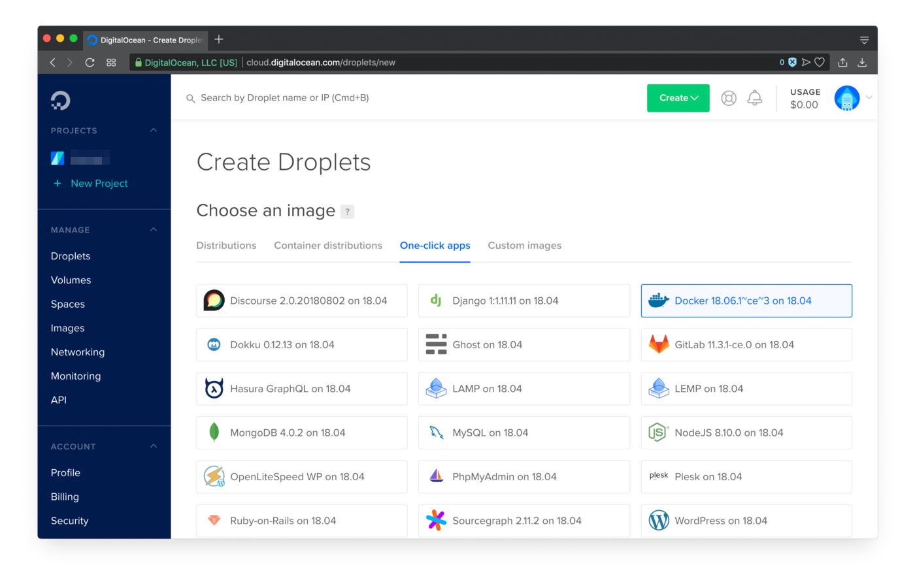915x588 pixels.
Task: Click the WordPress logo icon
Action: click(x=659, y=520)
